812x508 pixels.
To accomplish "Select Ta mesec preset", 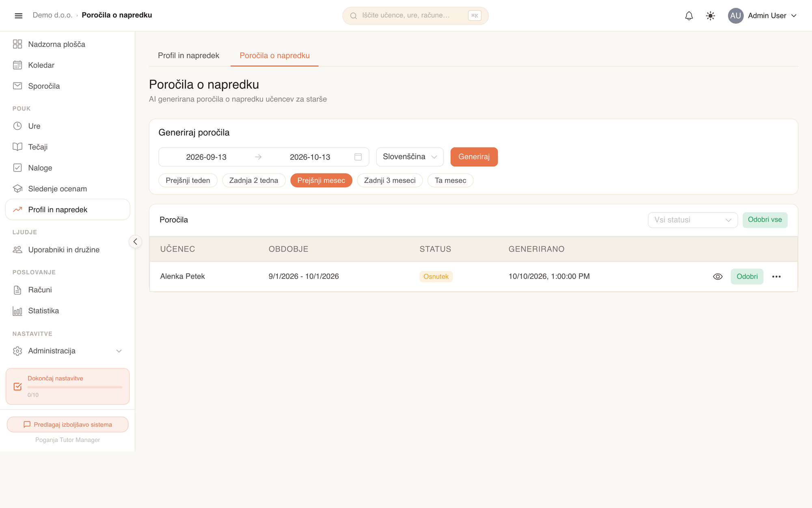I will pos(450,180).
